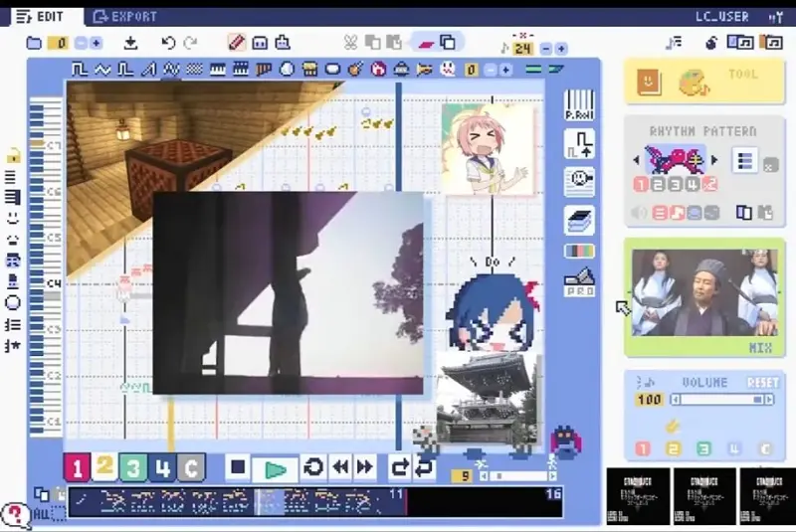Fast forward the song
Image resolution: width=796 pixels, height=532 pixels.
point(365,467)
